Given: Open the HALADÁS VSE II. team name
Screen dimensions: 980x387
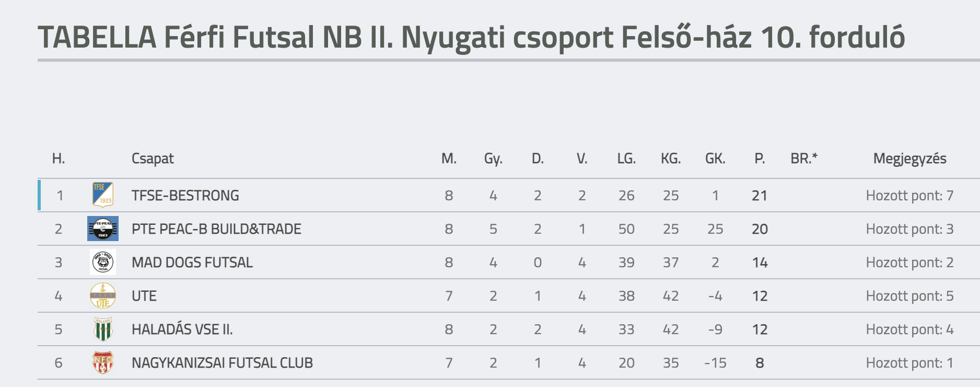Looking at the screenshot, I should [182, 329].
